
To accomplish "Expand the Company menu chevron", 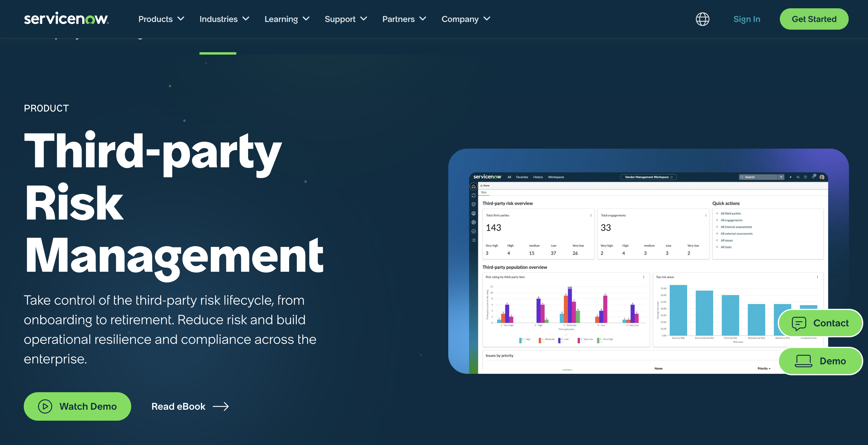I will click(x=487, y=19).
